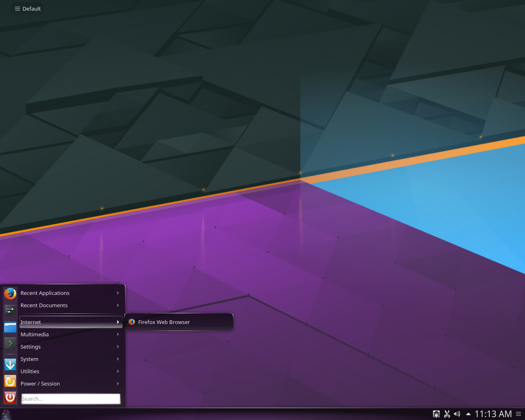Viewport: 525px width, 420px height.
Task: Expand the Recent Documents submenu
Action: tap(71, 305)
